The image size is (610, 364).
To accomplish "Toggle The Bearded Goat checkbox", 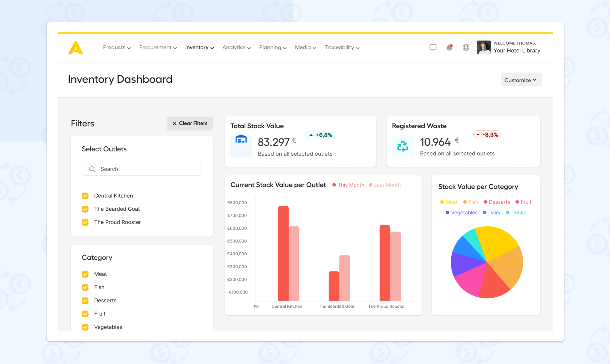I will click(x=85, y=209).
